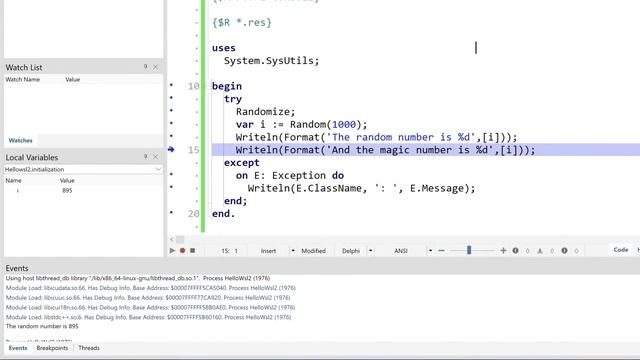The width and height of the screenshot is (640, 360).
Task: Toggle breakpoint on the var i line
Action: pos(171,123)
